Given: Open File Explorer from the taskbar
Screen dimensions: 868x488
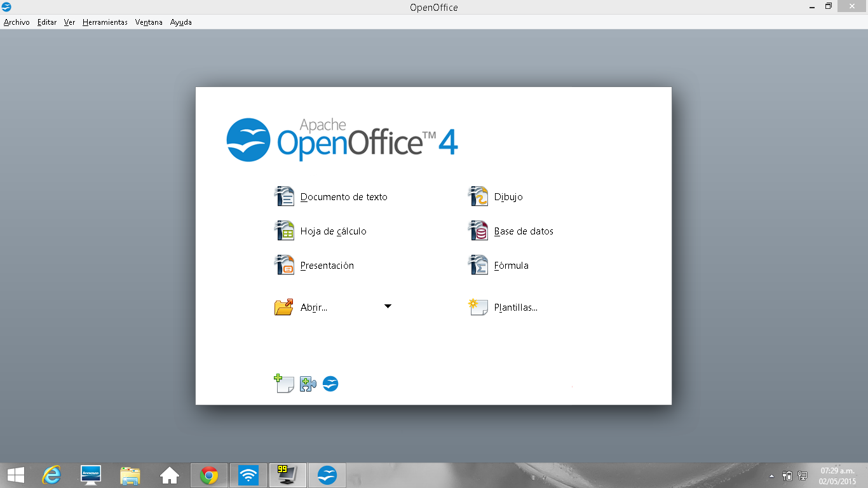Looking at the screenshot, I should 130,475.
